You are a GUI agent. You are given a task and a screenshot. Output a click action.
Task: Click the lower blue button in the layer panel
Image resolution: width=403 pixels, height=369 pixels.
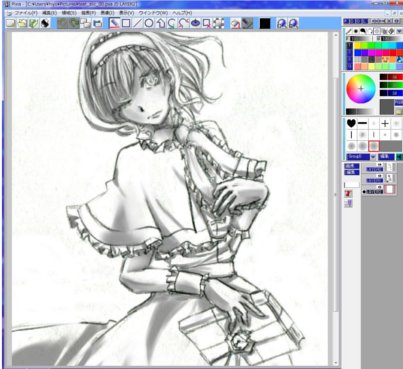click(x=352, y=172)
